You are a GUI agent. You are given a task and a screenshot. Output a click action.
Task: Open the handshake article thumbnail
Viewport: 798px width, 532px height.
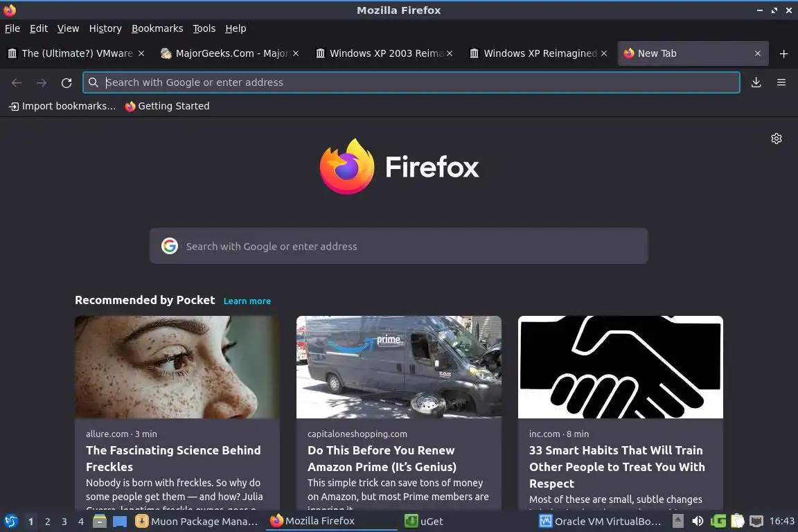(621, 367)
